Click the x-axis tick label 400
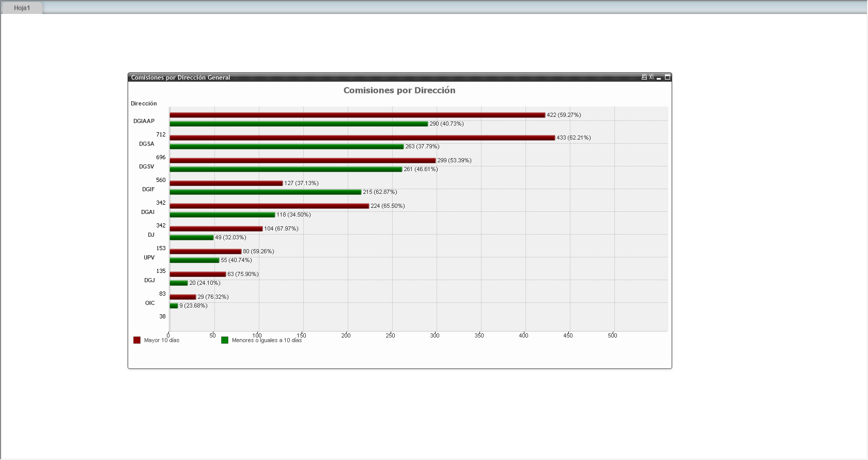 point(523,335)
